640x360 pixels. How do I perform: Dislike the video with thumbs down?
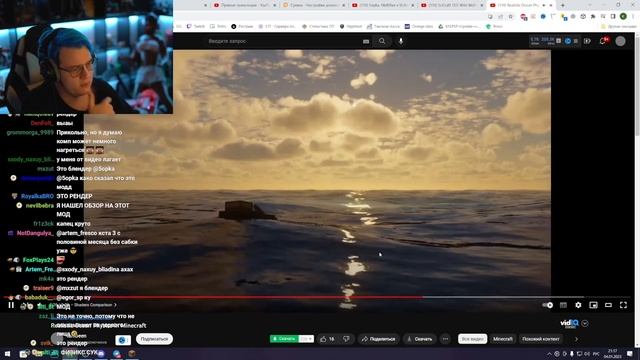click(x=346, y=339)
